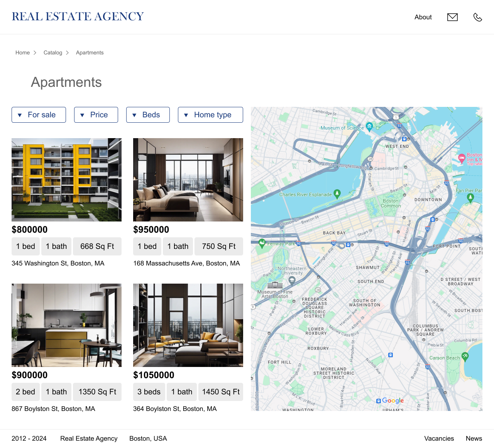Viewport: 494px width, 448px height.
Task: Open the email envelope icon in the header
Action: [x=452, y=17]
